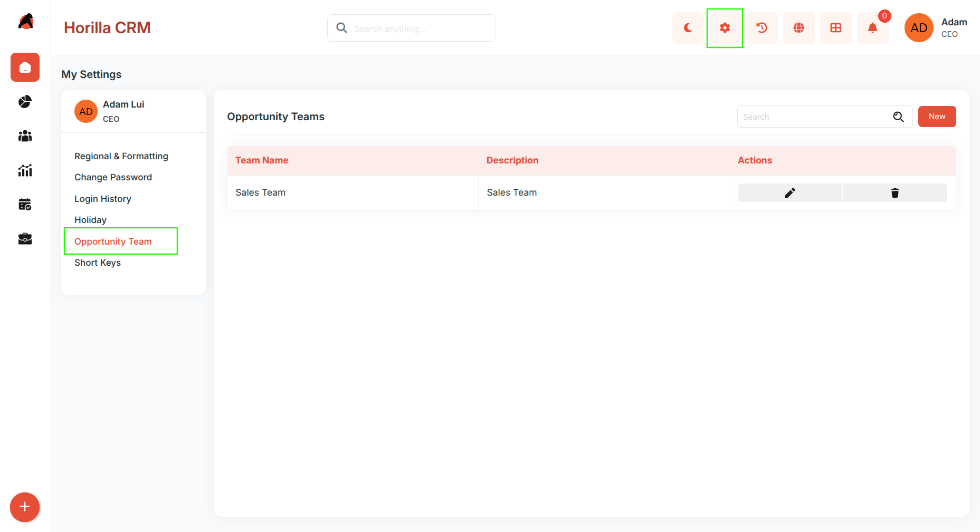Open Regional & Formatting settings
Screen dimensions: 980x532
click(x=121, y=156)
